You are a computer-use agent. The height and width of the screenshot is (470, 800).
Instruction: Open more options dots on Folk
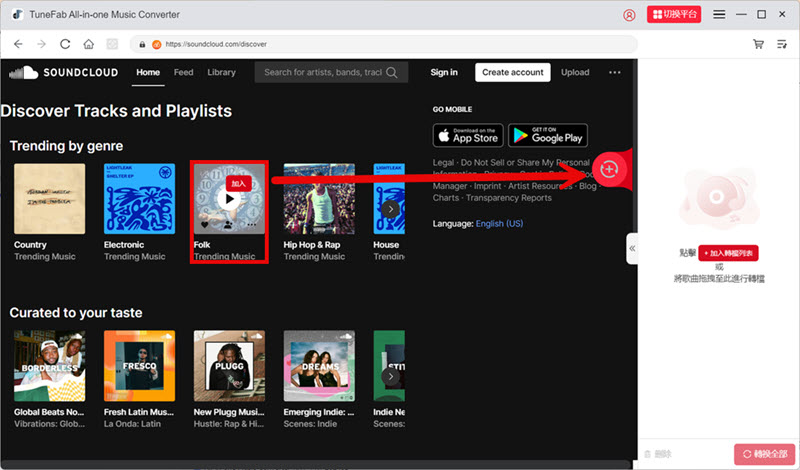[x=252, y=225]
